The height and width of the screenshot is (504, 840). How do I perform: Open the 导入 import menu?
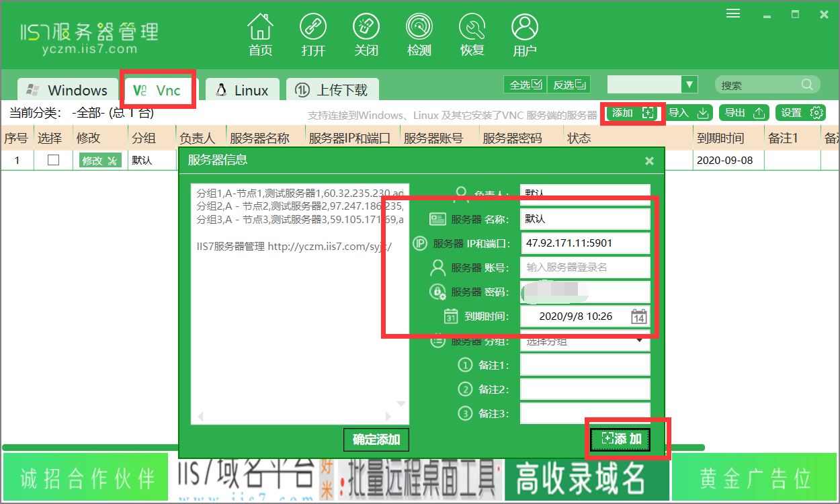[x=687, y=113]
